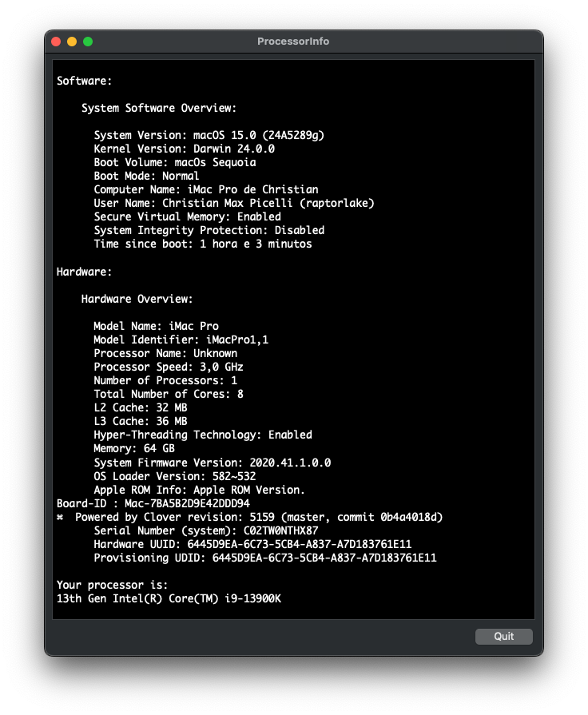Click the Board-ID text line
The image size is (588, 715).
click(153, 504)
